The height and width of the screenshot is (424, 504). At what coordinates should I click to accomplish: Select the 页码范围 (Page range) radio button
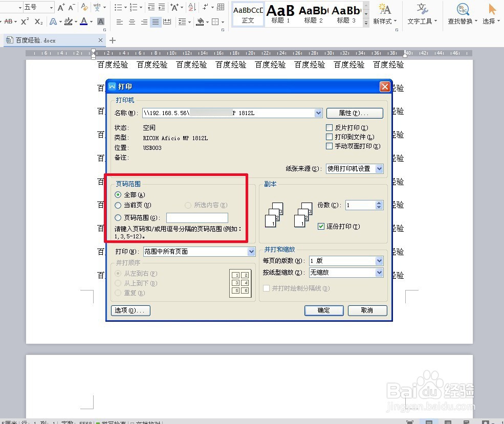118,218
